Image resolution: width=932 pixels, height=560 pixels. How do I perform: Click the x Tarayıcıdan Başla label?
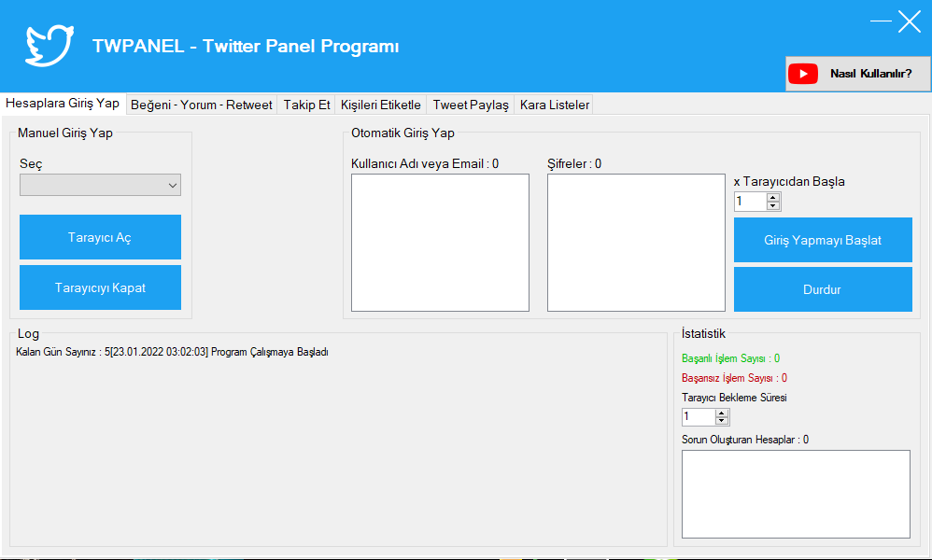(789, 182)
